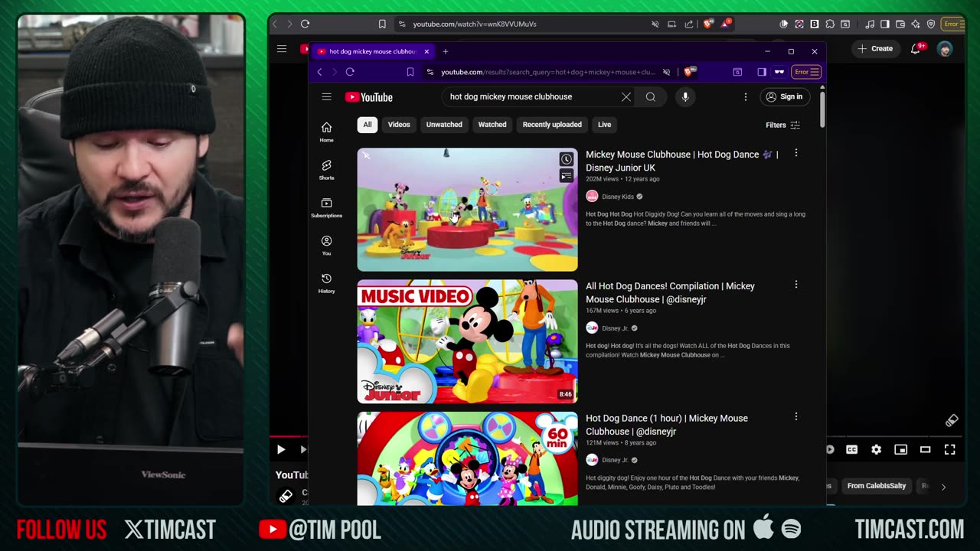Click Watch Later clock on first thumbnail
The image size is (980, 551).
pyautogui.click(x=566, y=159)
